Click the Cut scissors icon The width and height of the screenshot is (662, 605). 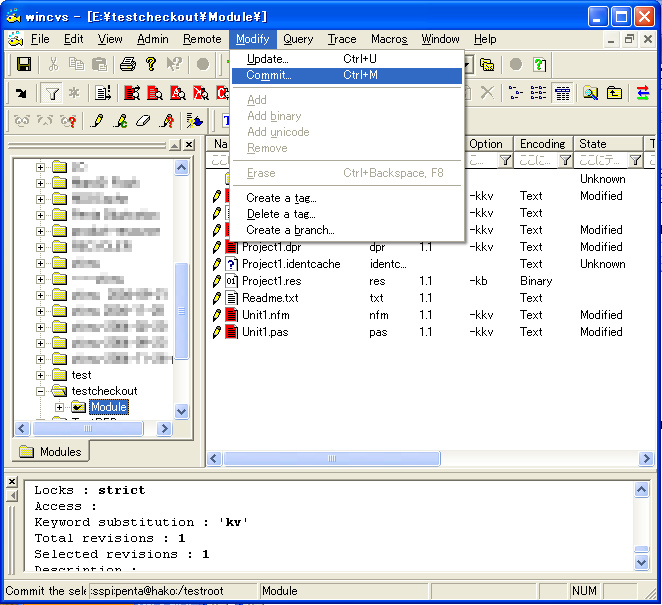pyautogui.click(x=53, y=64)
